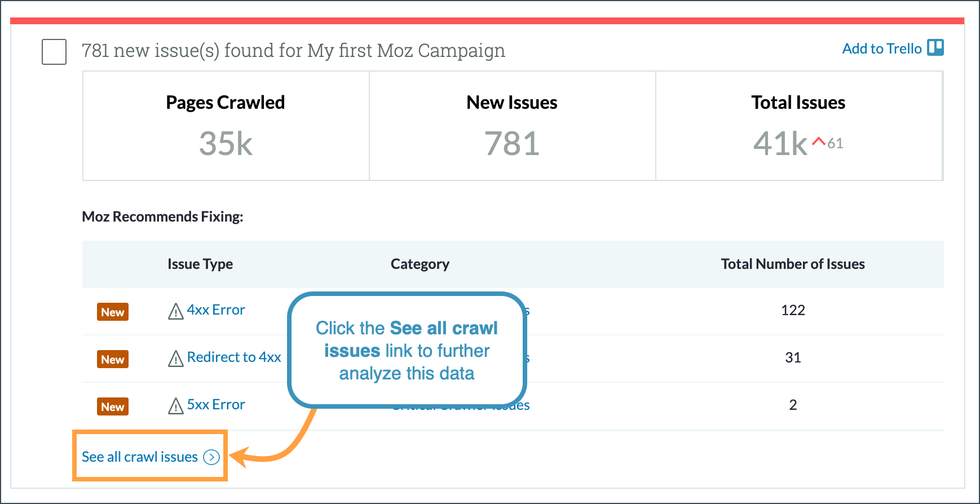Click the warning triangle beside Redirect to 4xx
Image resolution: width=980 pixels, height=504 pixels.
pyautogui.click(x=175, y=358)
